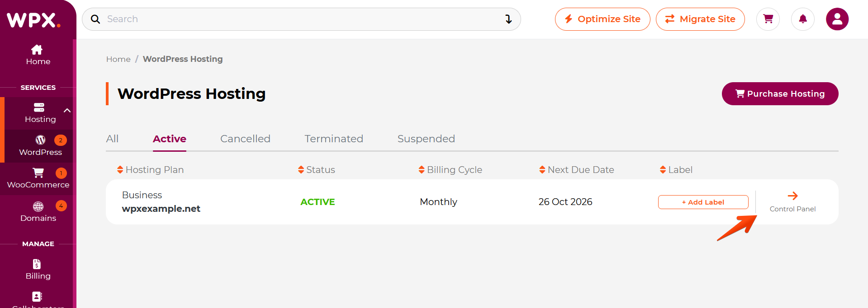
Task: Sort table by Next Due Date
Action: click(577, 170)
